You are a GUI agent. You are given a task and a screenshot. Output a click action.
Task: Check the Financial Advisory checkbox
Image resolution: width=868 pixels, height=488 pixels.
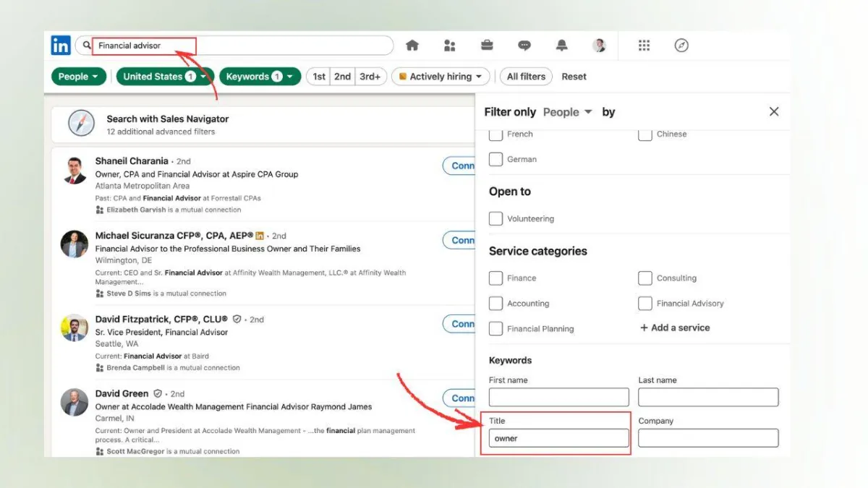click(645, 304)
